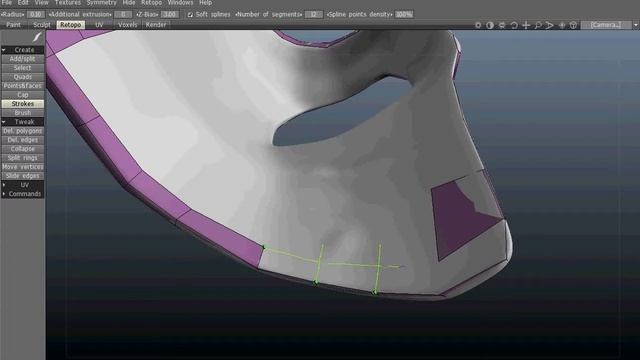Toggle the Soft splines checkbox
This screenshot has width=640, height=360.
pyautogui.click(x=190, y=14)
